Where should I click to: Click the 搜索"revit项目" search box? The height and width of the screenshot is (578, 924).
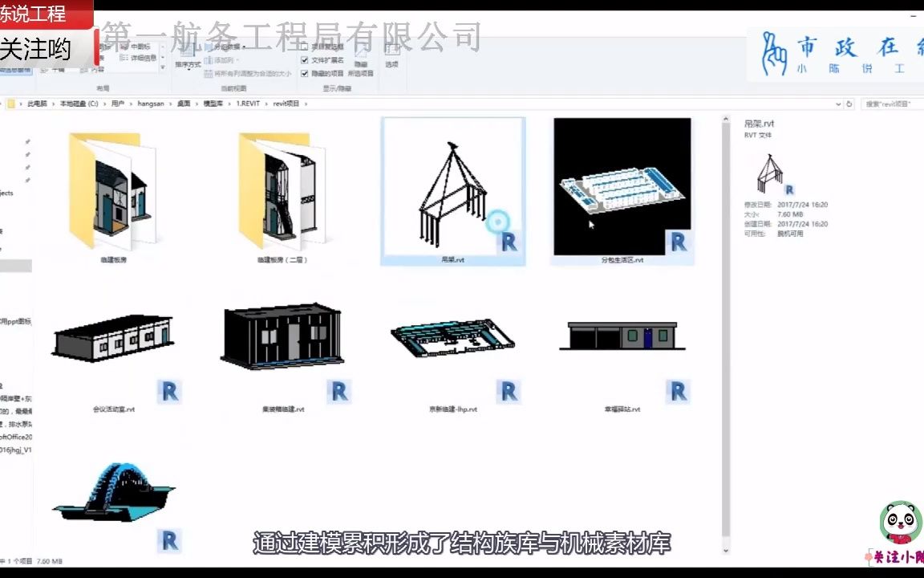pyautogui.click(x=892, y=104)
